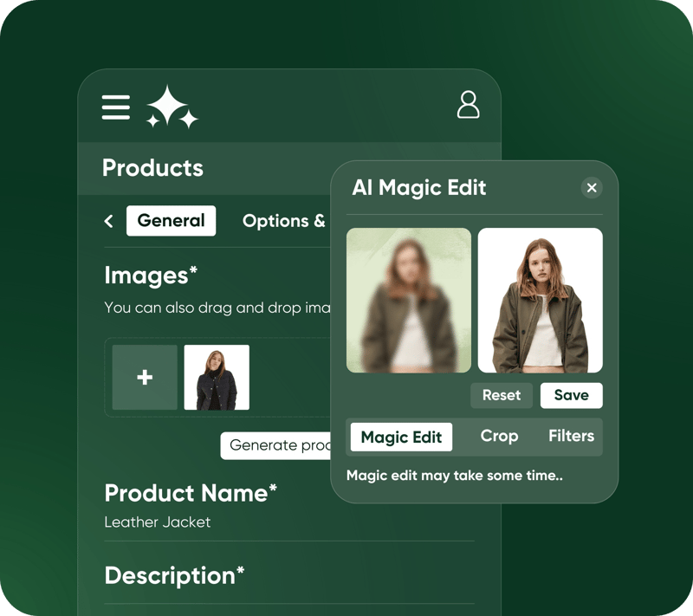Image resolution: width=693 pixels, height=616 pixels.
Task: Open the user profile icon
Action: point(468,104)
